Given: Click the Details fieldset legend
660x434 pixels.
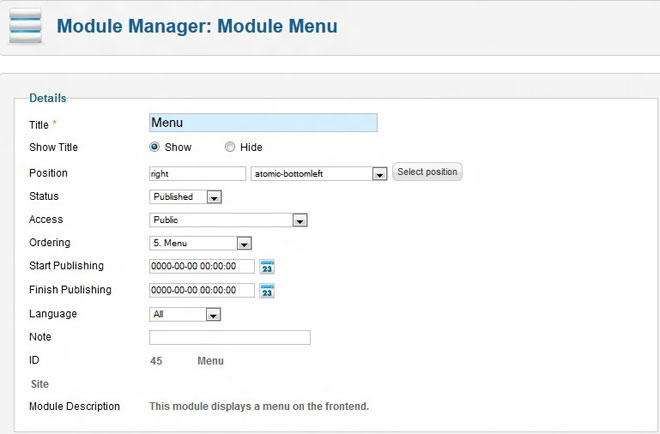Looking at the screenshot, I should [48, 98].
